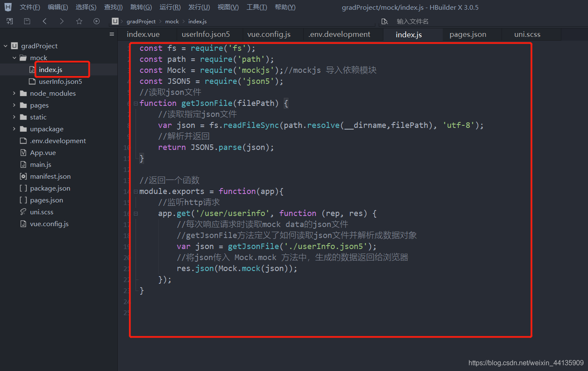Image resolution: width=588 pixels, height=371 pixels.
Task: Open the 文件(F) menu
Action: (30, 7)
